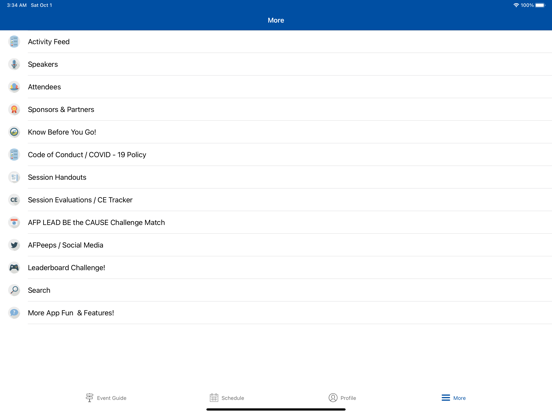
Task: Tap the Leaderboard game controller icon
Action: coord(14,268)
